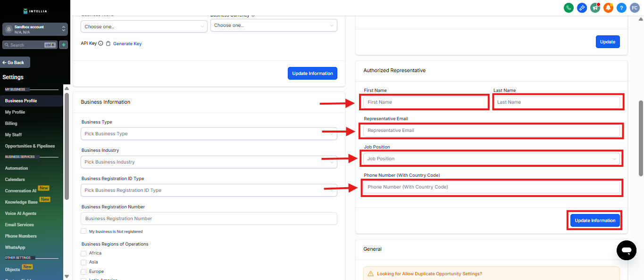Go to Phone Numbers settings
Screen dimensions: 644x280
(21, 236)
